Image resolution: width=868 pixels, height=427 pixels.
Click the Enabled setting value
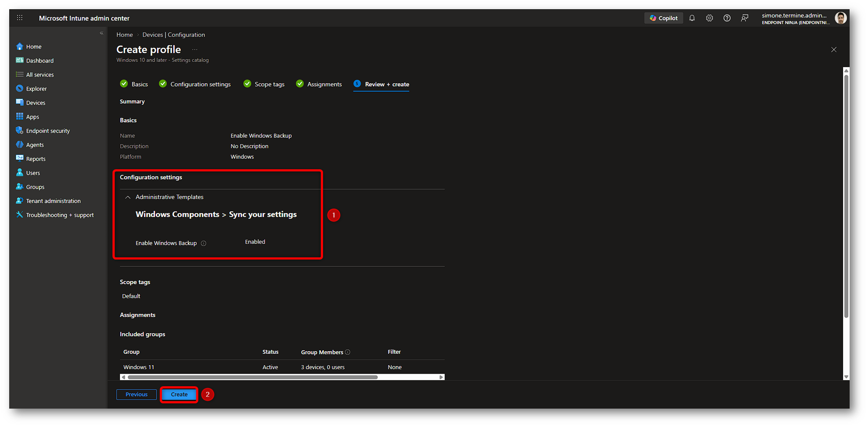[x=255, y=242]
